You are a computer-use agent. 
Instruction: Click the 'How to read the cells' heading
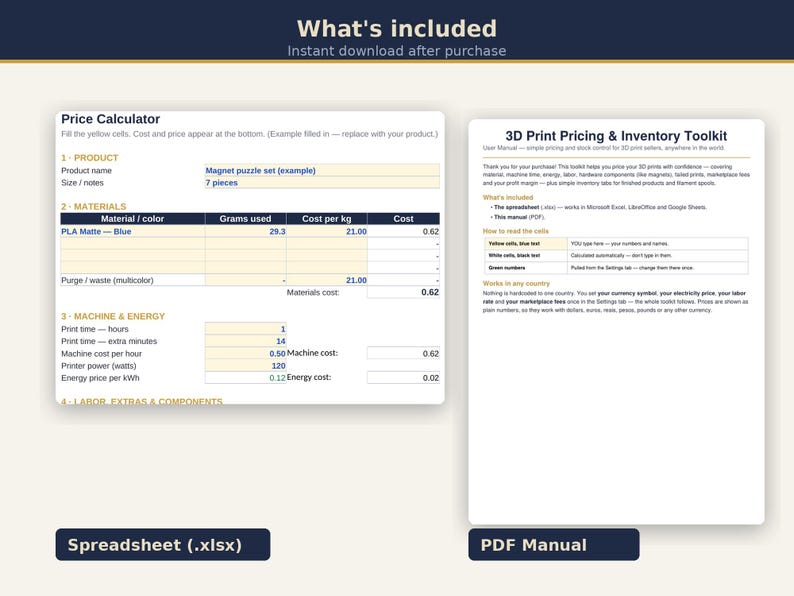[515, 231]
